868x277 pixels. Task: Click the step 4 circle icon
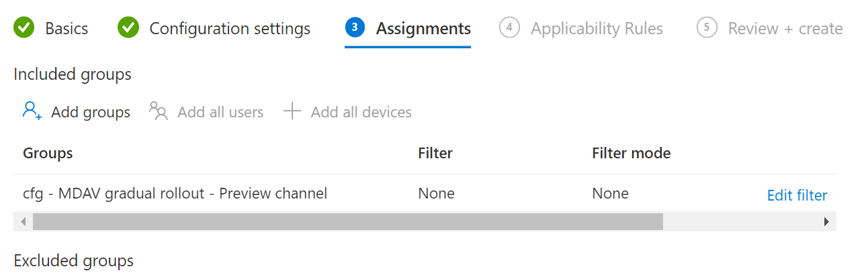510,27
